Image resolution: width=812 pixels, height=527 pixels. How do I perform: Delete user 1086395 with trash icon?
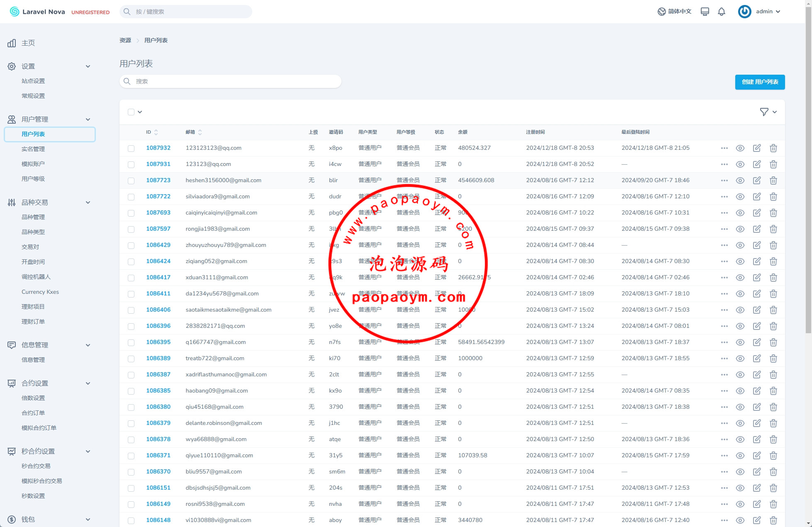[773, 342]
